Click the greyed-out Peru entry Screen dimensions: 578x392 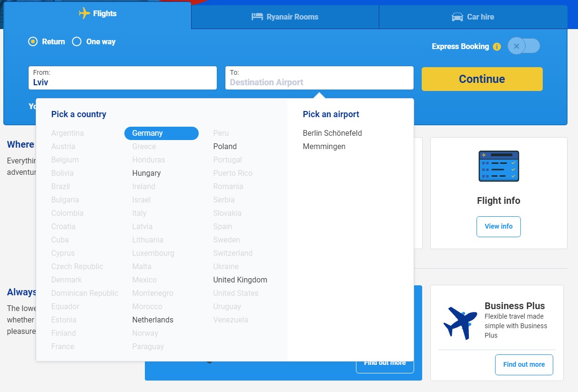click(221, 133)
